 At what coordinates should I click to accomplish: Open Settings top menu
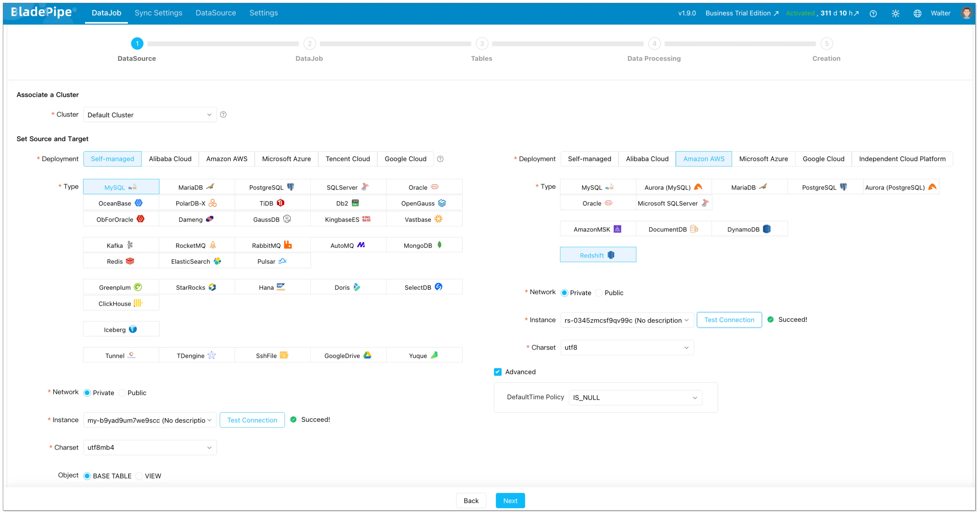pyautogui.click(x=263, y=13)
